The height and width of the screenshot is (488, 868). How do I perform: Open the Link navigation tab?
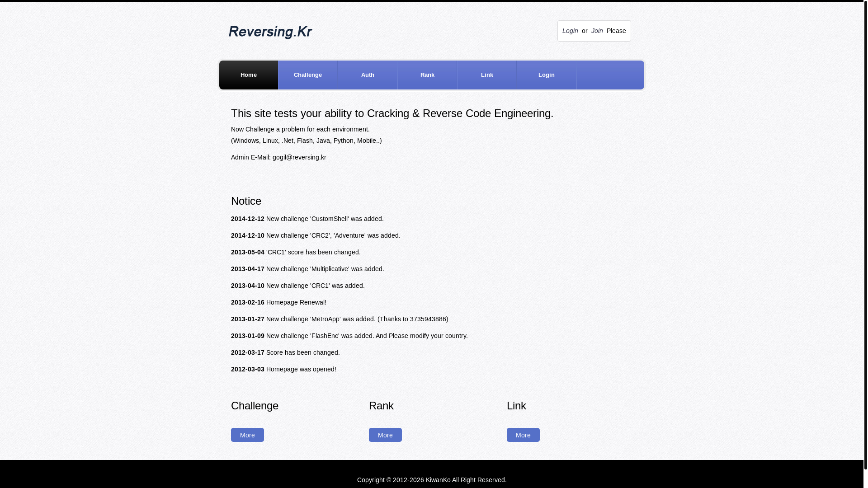487,75
